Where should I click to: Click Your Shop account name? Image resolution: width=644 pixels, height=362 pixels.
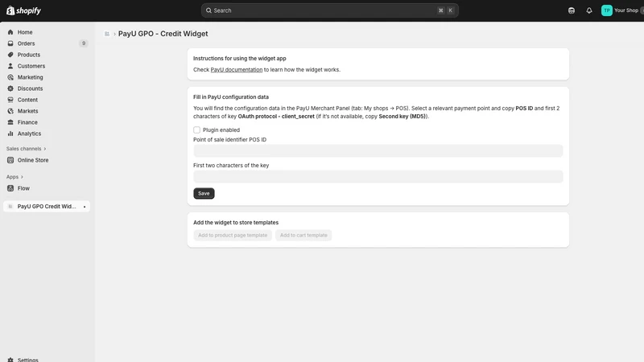[x=626, y=10]
